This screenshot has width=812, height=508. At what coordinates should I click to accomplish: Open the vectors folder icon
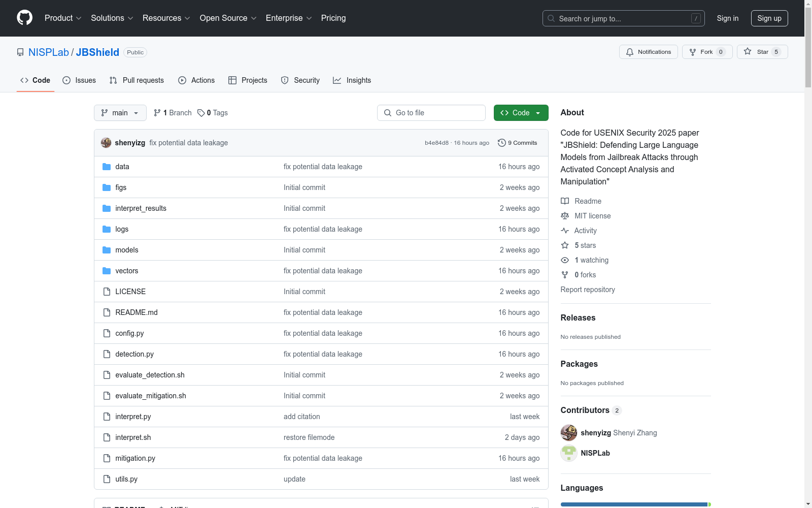[x=107, y=271]
